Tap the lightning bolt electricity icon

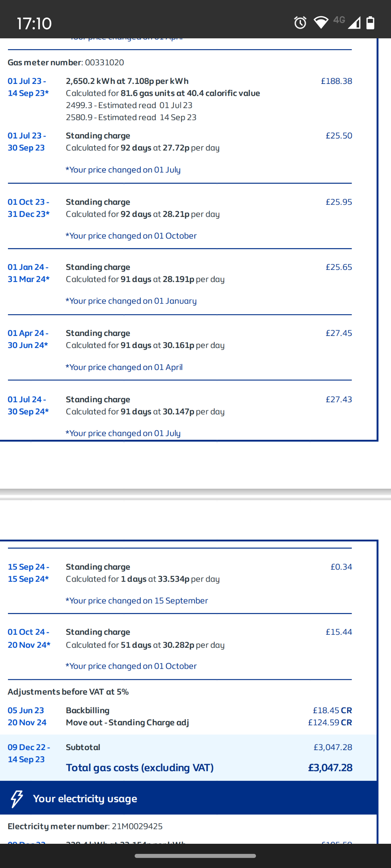(17, 799)
